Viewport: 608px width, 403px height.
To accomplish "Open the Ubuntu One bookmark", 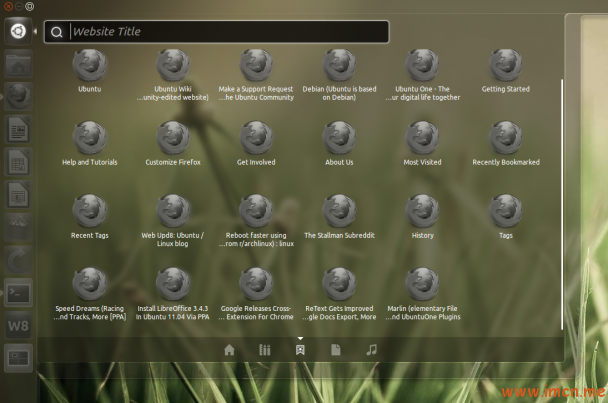I will pos(423,75).
